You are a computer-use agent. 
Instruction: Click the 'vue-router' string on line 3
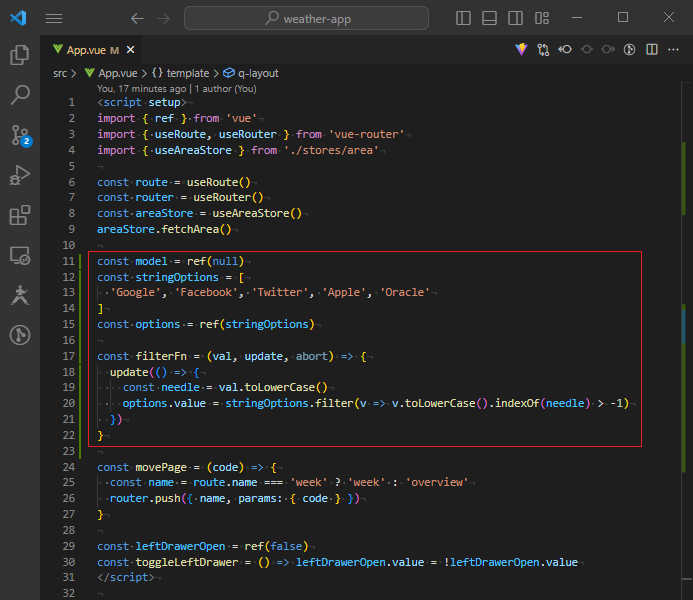tap(366, 134)
